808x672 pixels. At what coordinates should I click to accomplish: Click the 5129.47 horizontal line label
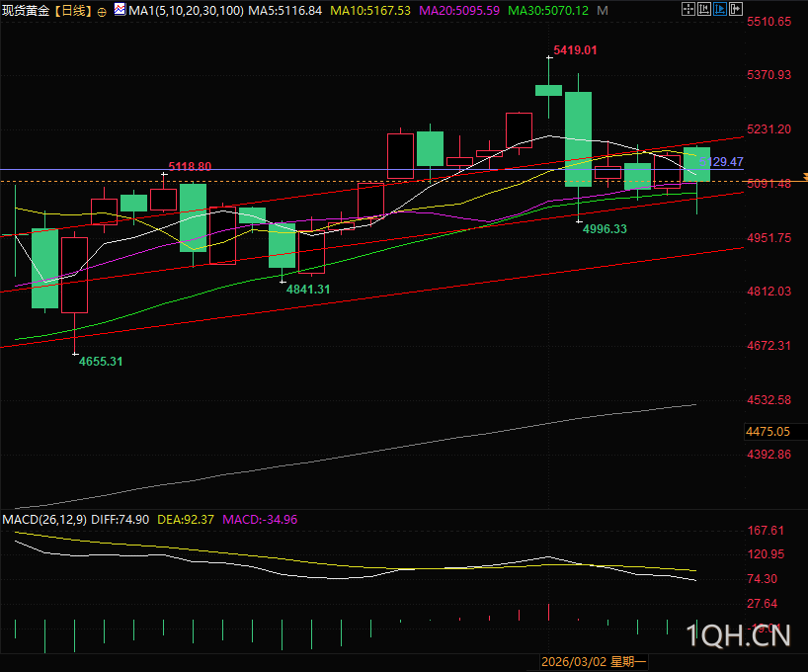(721, 162)
